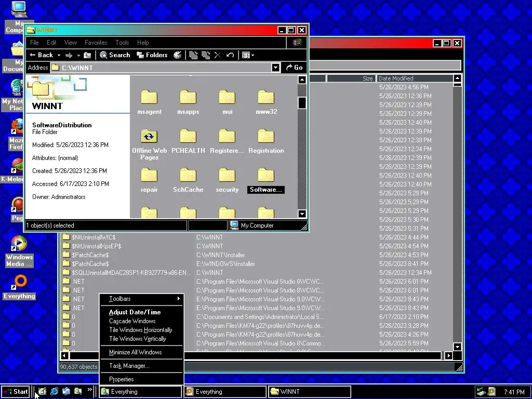Open the Everything desktop shortcut
Image resolution: width=532 pixels, height=399 pixels.
coord(19,287)
